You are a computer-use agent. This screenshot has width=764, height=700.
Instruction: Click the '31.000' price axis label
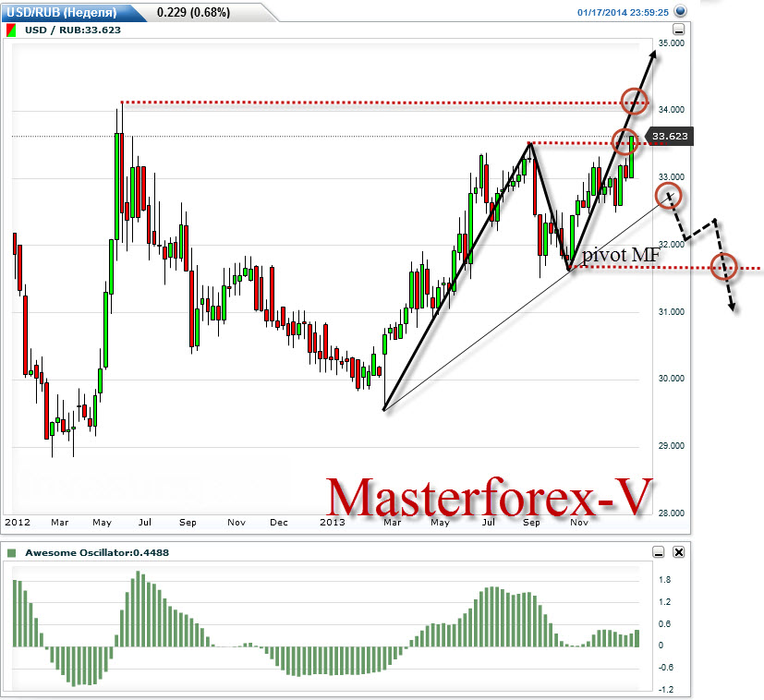click(x=672, y=312)
